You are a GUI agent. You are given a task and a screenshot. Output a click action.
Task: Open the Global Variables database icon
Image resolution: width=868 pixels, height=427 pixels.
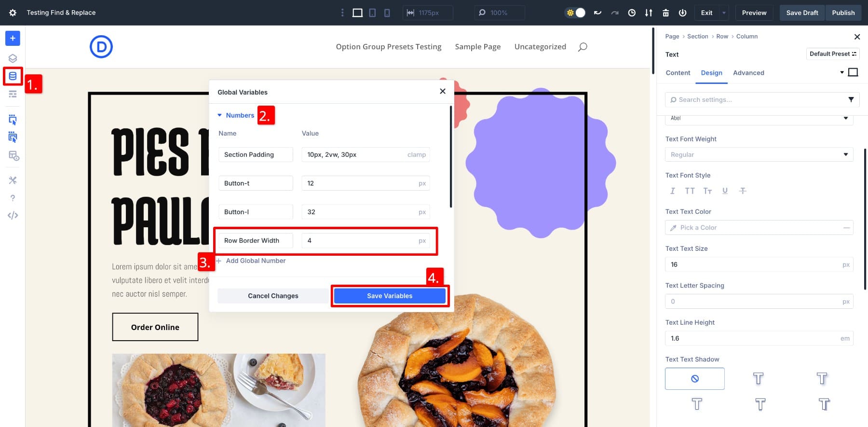coord(13,76)
